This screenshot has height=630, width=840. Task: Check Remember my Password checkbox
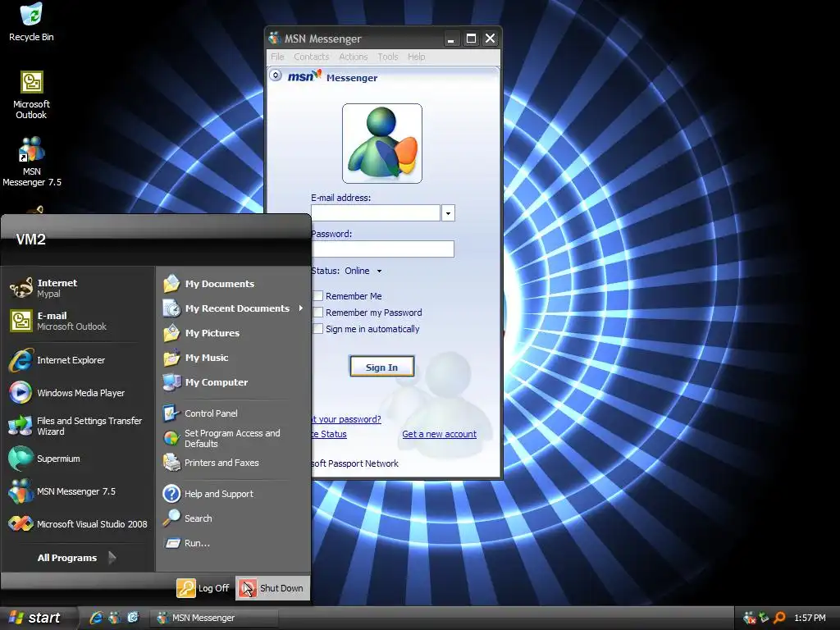(317, 313)
